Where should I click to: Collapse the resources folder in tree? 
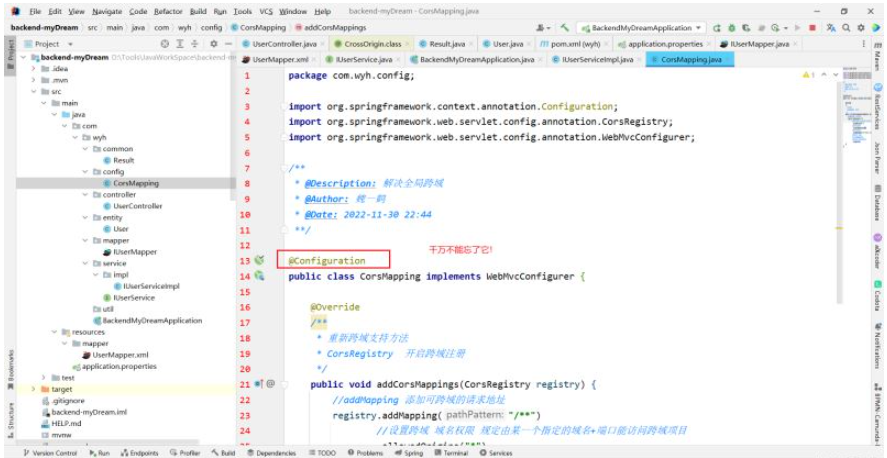click(x=56, y=331)
